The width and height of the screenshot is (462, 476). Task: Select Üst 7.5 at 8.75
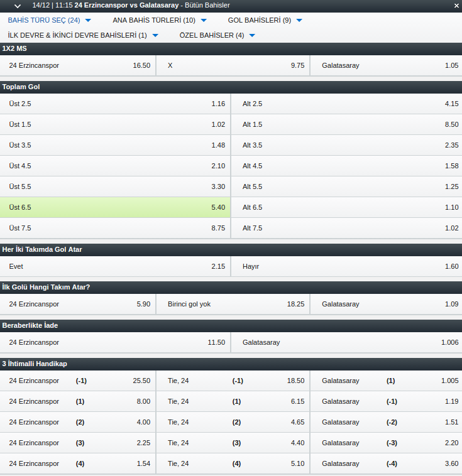(115, 228)
